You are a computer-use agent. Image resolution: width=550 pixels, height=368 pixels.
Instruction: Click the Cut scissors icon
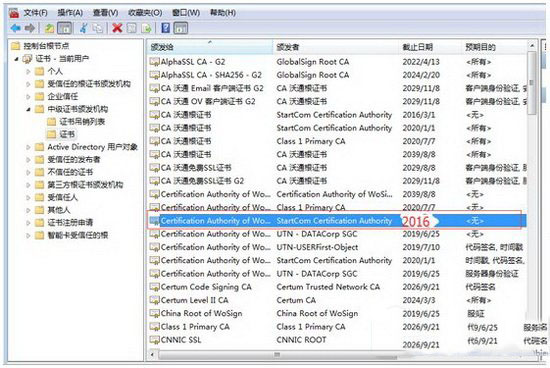point(83,28)
